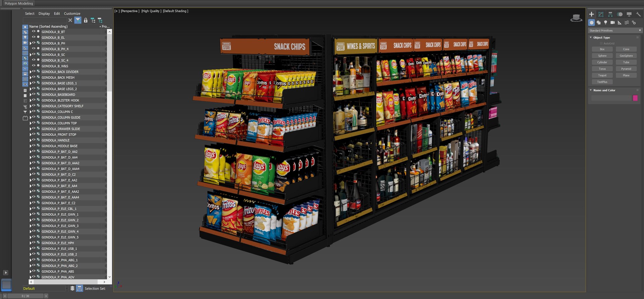The image size is (644, 299).
Task: Click the Box primitive button
Action: [602, 49]
